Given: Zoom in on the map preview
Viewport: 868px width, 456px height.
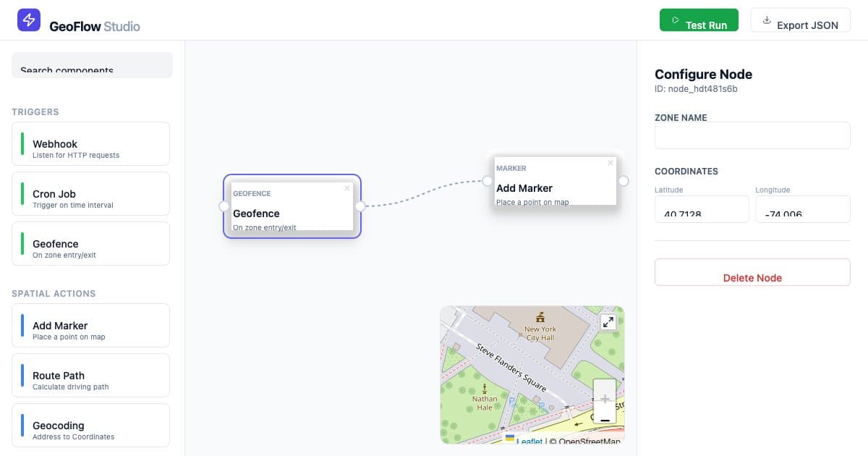Looking at the screenshot, I should tap(605, 391).
